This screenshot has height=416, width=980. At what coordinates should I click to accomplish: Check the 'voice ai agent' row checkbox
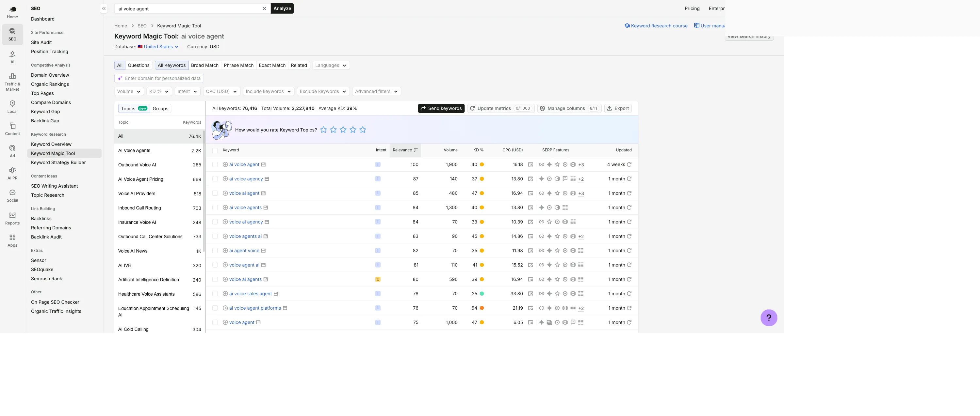point(215,193)
